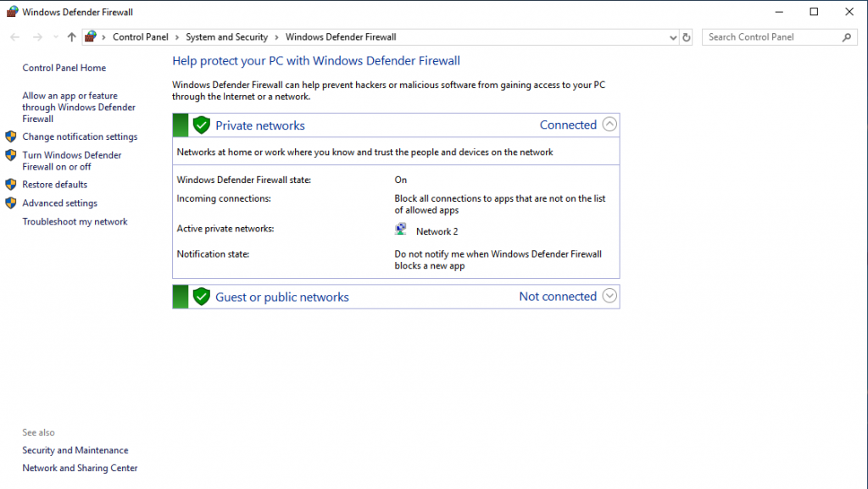
Task: Go forward with the Forward arrow
Action: point(37,37)
